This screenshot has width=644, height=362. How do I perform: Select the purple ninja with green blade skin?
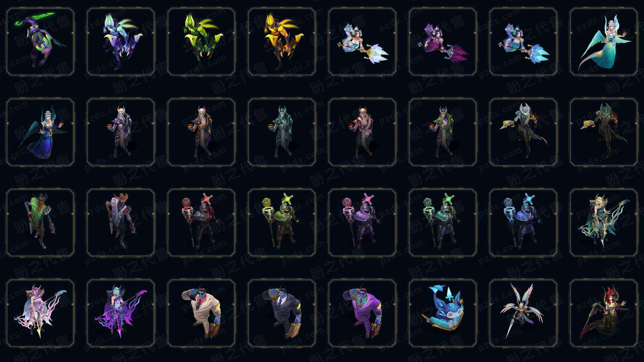[x=40, y=42]
